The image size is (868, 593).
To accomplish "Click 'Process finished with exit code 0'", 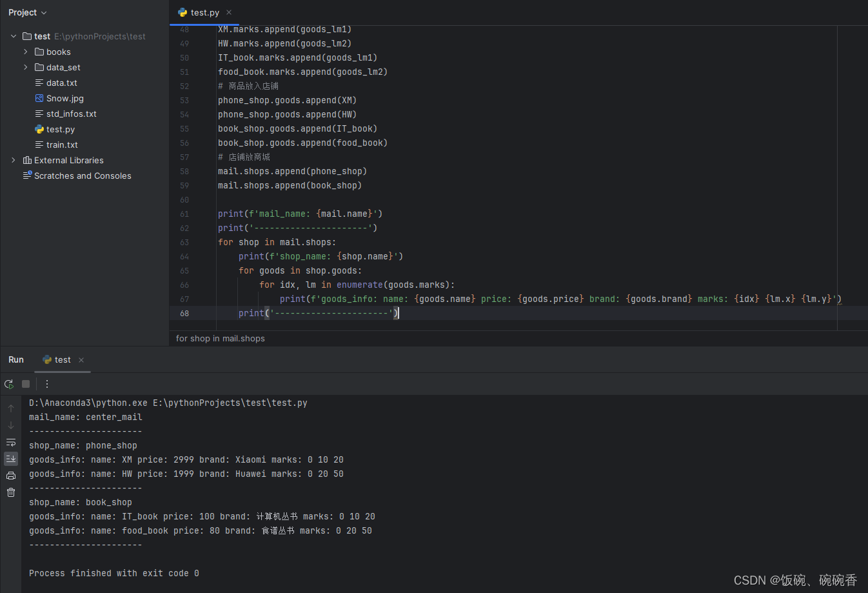I will tap(114, 573).
